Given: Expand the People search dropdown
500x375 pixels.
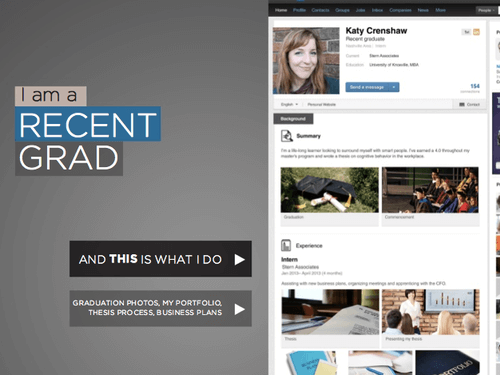Looking at the screenshot, I should pyautogui.click(x=486, y=10).
